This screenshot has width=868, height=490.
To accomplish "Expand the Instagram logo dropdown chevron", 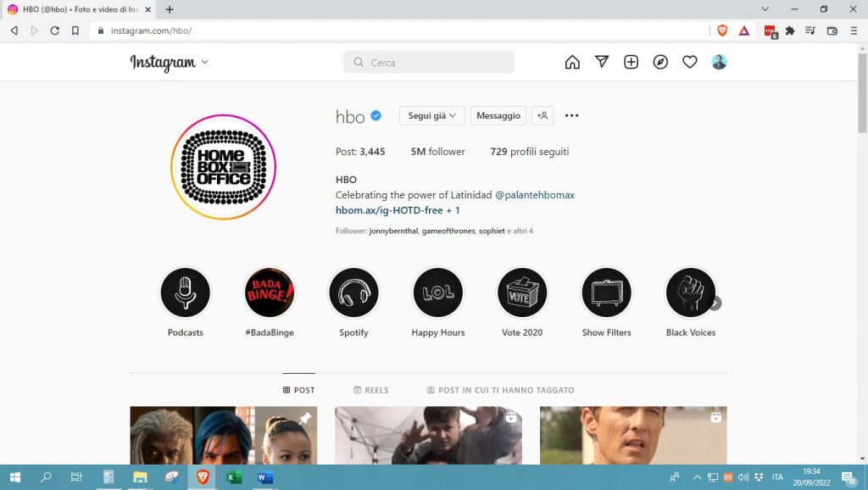I will click(204, 63).
